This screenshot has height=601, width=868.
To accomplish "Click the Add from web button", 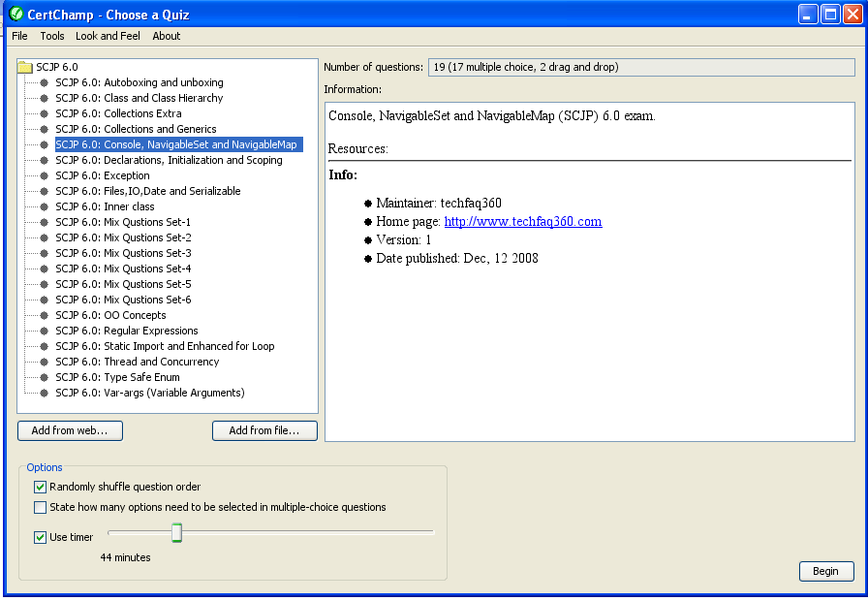I will [x=70, y=430].
